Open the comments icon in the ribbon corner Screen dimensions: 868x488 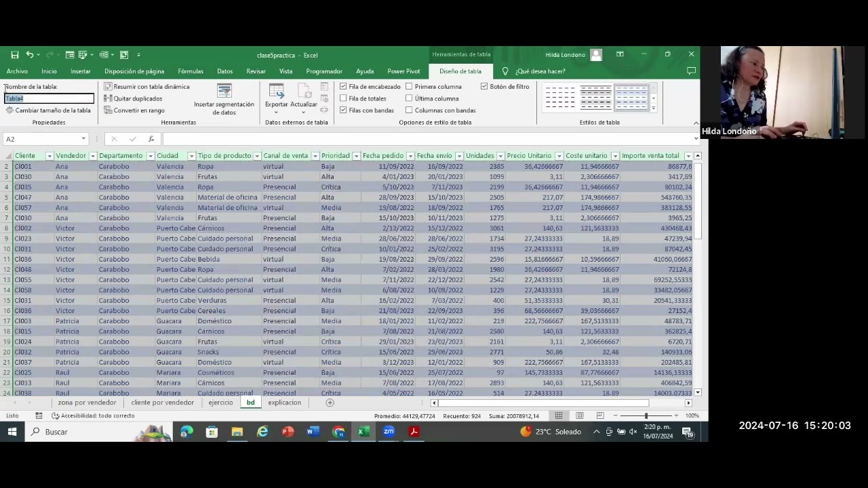coord(691,71)
